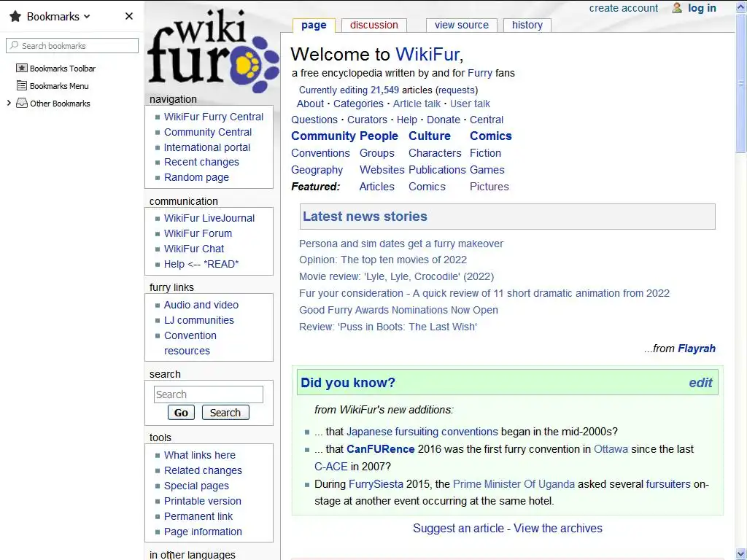Viewport: 747px width, 560px height.
Task: Open LJ communities link
Action: point(198,320)
